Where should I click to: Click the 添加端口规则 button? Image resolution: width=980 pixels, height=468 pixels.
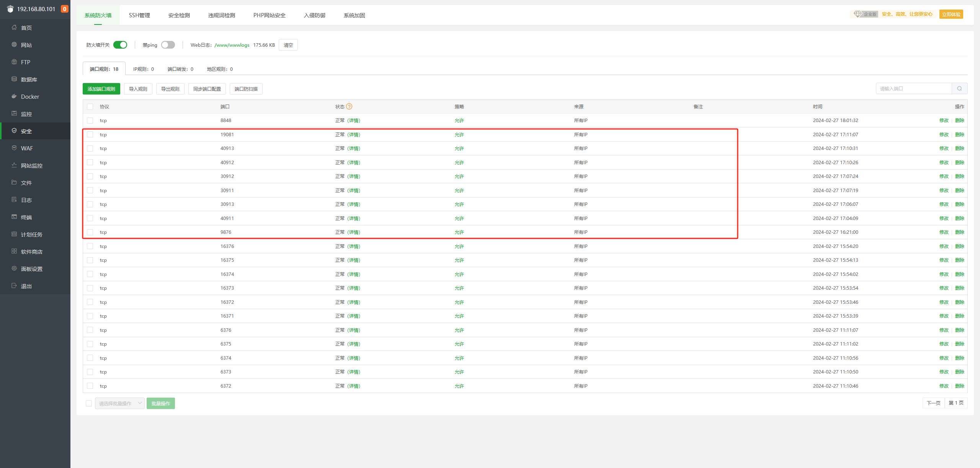[101, 89]
